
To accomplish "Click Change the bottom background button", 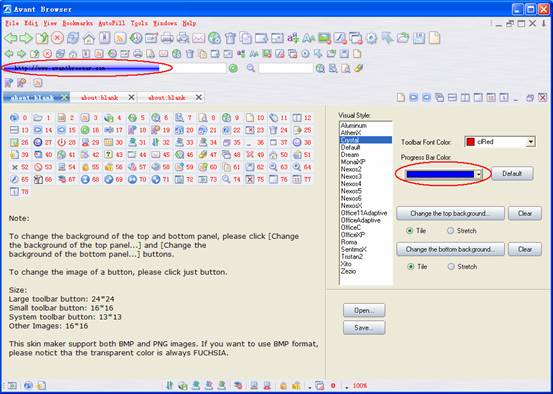I will click(450, 249).
